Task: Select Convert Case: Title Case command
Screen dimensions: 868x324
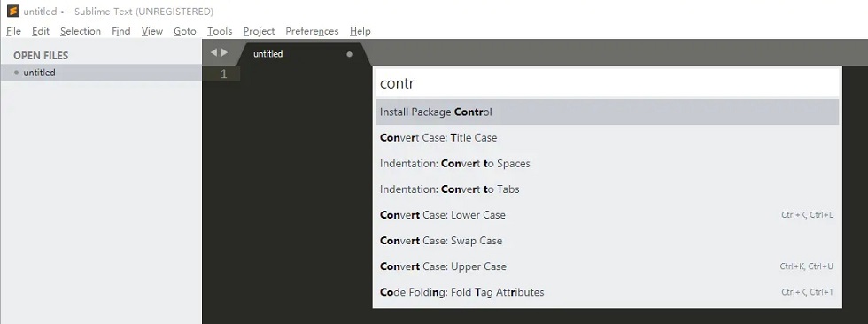Action: (x=607, y=138)
